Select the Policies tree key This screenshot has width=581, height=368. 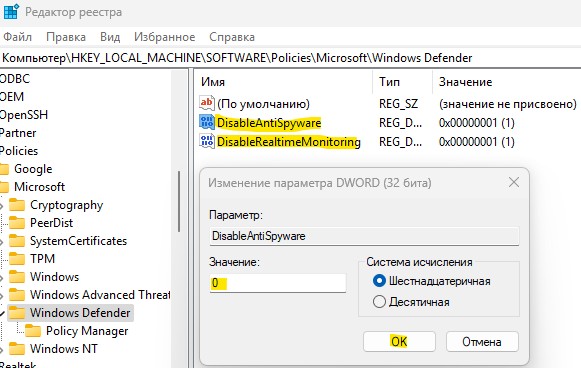coord(19,151)
